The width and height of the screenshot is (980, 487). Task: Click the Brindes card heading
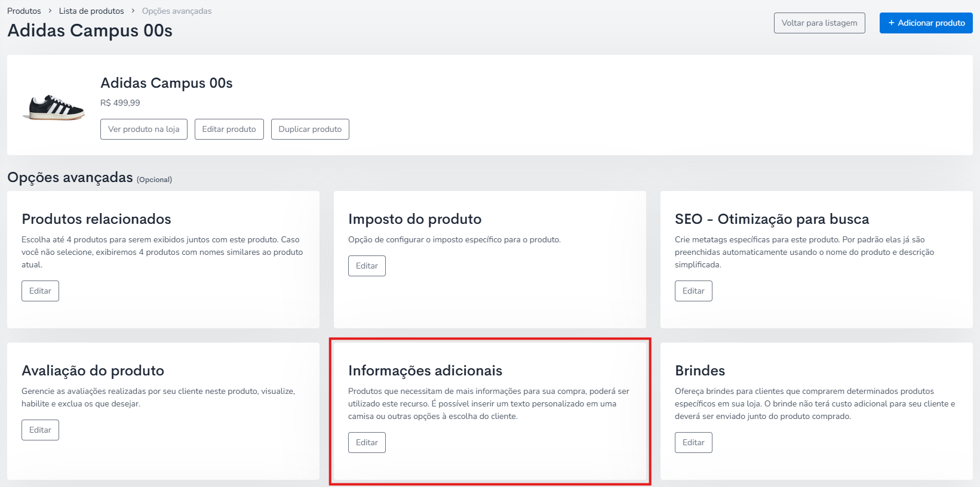point(700,371)
